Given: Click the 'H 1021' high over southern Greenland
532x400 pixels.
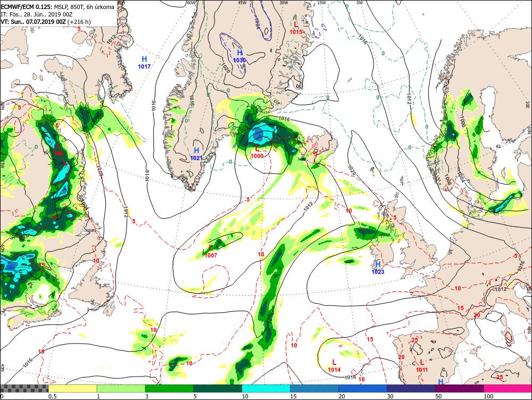Looking at the screenshot, I should tap(196, 154).
